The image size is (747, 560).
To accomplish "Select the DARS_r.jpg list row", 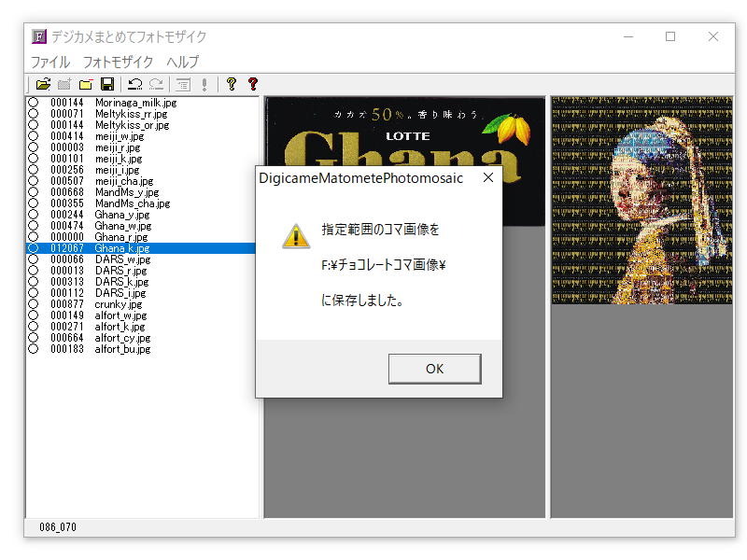I will click(141, 271).
